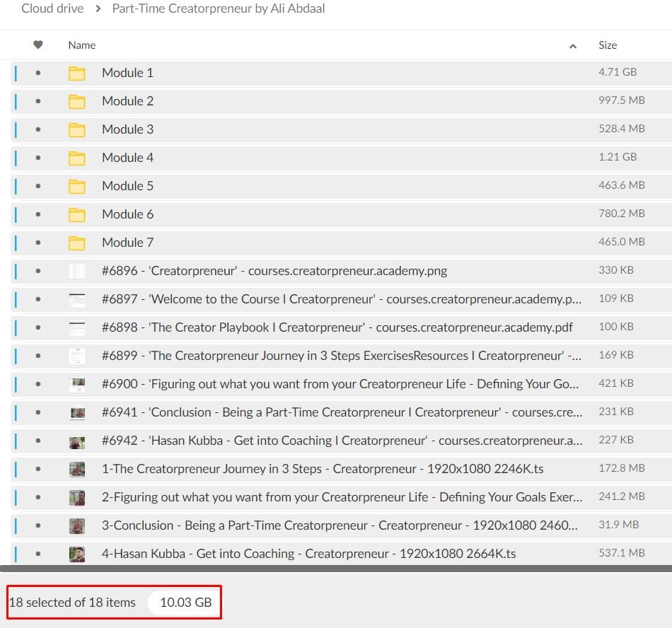672x628 pixels.
Task: Open the Module 6 folder
Action: 127,214
